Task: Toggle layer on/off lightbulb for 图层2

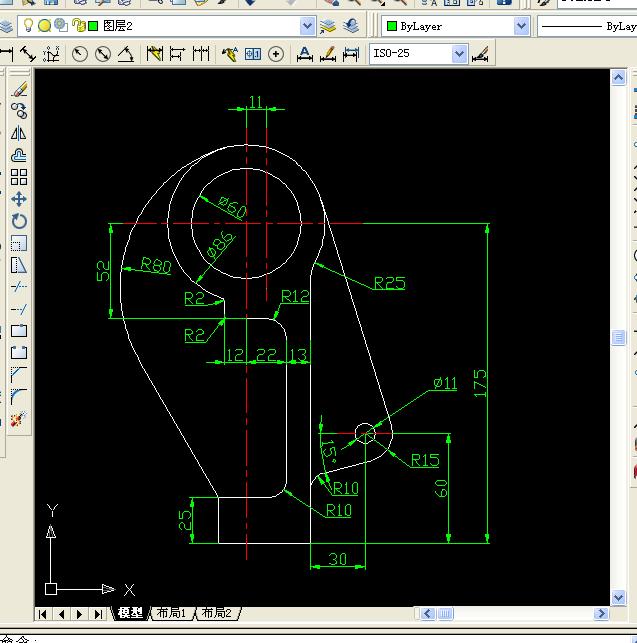Action: (x=28, y=25)
